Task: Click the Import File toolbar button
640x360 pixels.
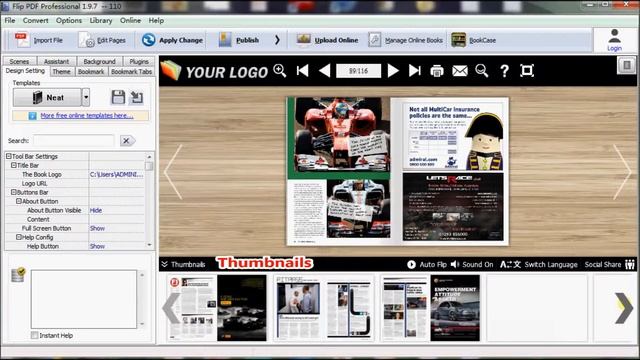Action: 39,40
